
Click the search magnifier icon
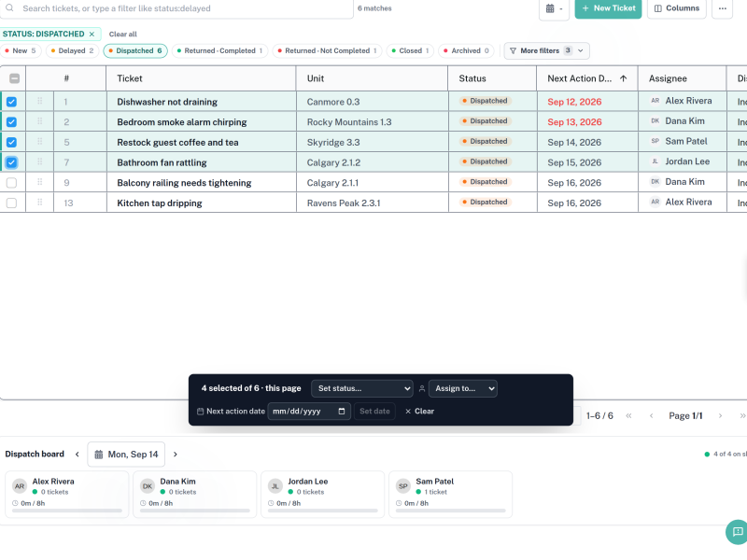(9, 8)
